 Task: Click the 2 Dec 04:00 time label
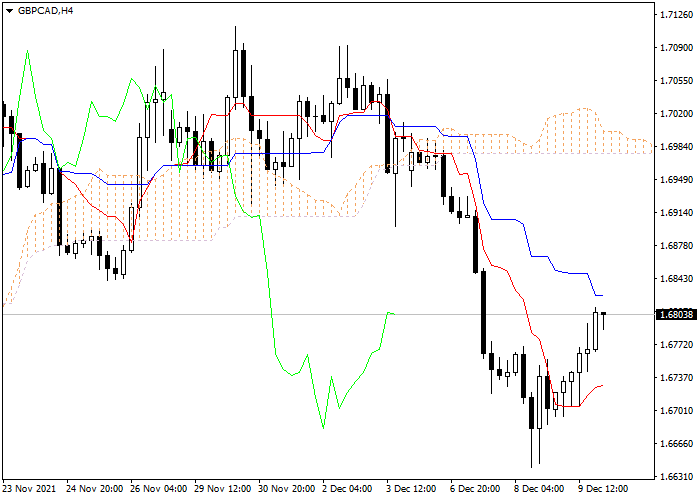348,489
